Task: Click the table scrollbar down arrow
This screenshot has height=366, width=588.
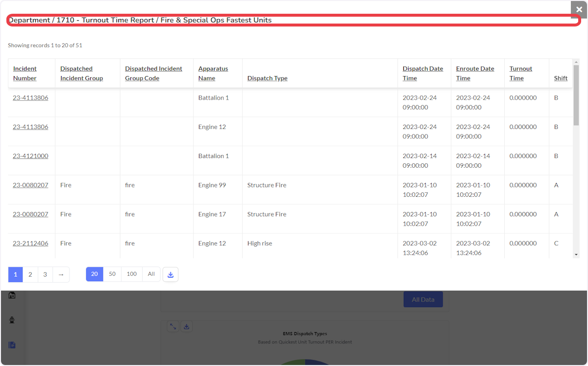Action: coord(576,255)
